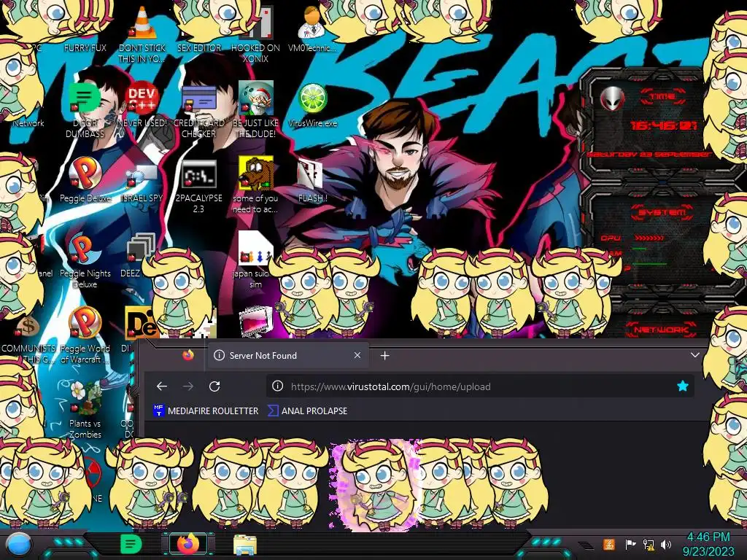The image size is (747, 560).
Task: Open File Explorer from the taskbar
Action: (x=245, y=545)
